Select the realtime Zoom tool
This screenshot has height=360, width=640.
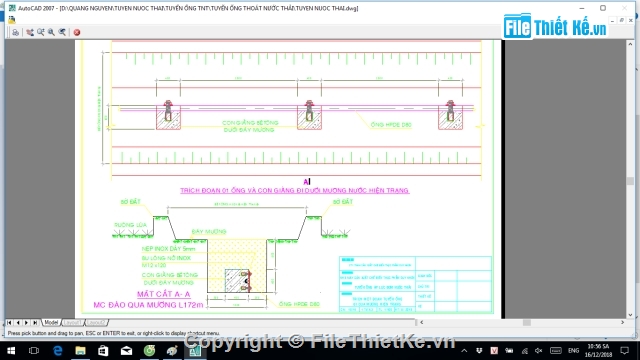click(x=41, y=32)
